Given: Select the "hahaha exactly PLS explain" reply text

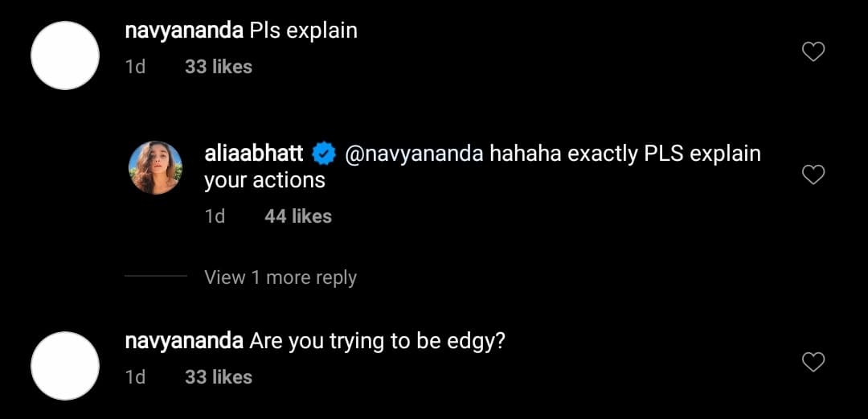Looking at the screenshot, I should coord(624,153).
